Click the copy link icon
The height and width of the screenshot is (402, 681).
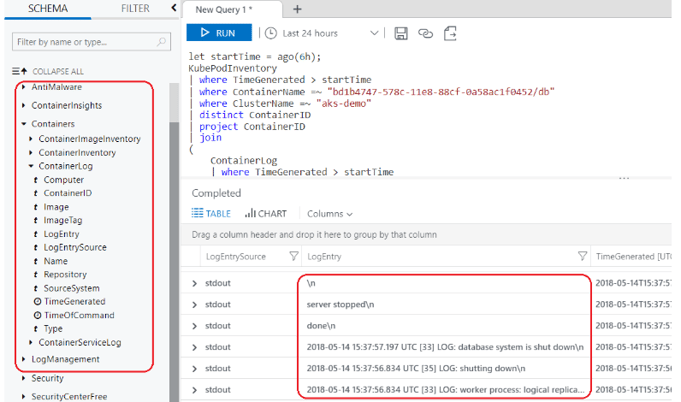(426, 33)
